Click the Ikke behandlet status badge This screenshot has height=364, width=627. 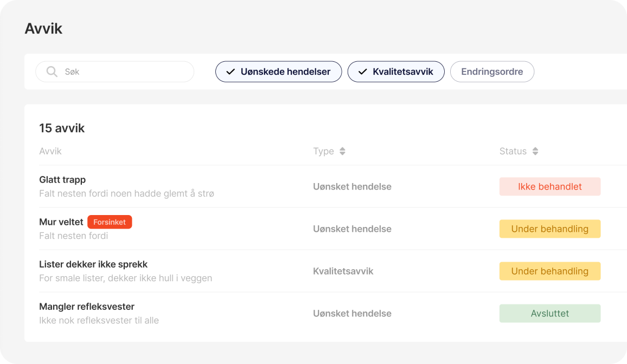pos(549,186)
